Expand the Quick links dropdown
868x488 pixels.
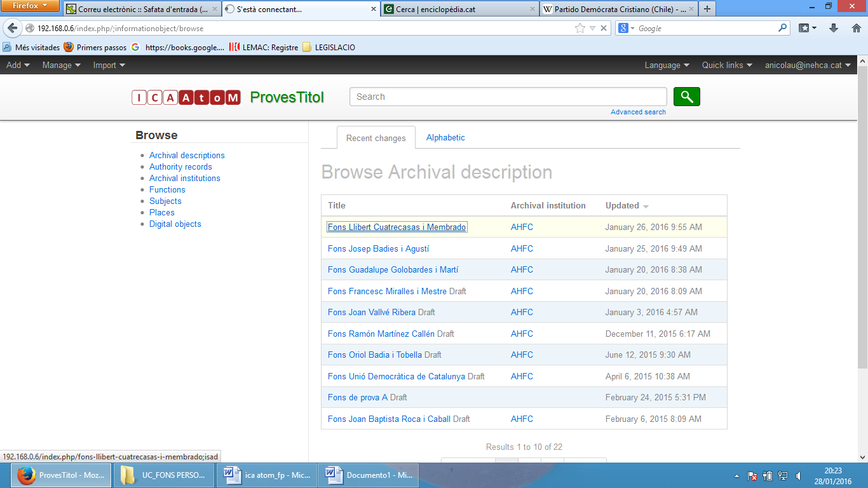coord(727,65)
